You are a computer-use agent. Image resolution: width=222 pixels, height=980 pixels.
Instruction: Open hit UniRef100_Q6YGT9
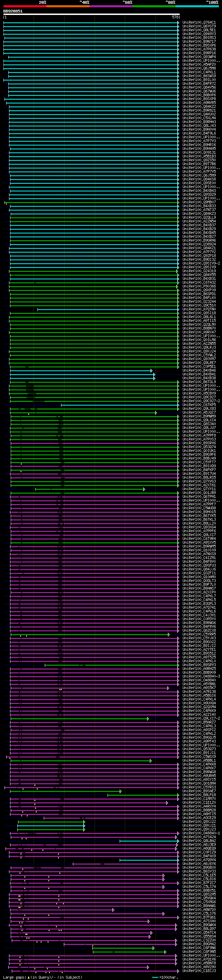point(199,26)
